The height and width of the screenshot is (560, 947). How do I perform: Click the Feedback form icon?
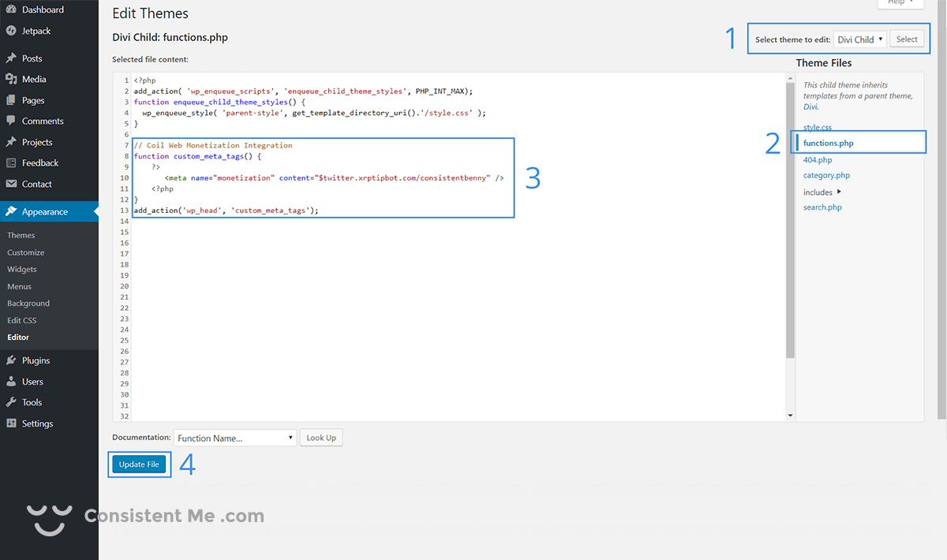11,162
